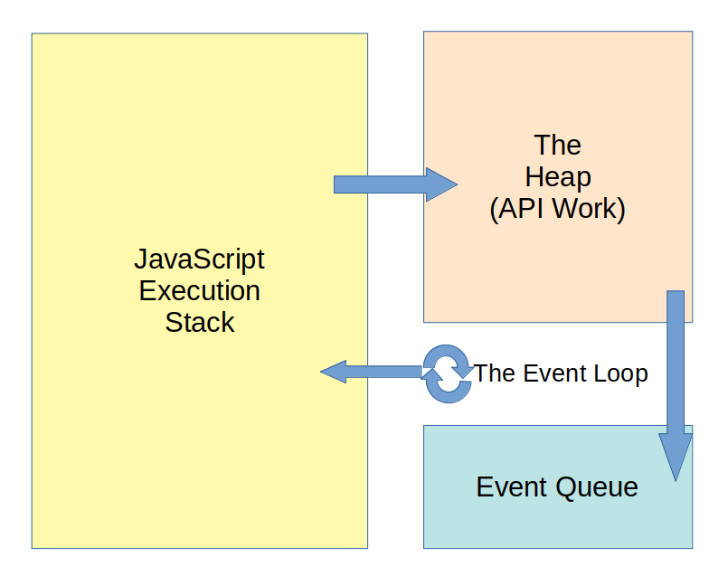The image size is (728, 576).
Task: Click the text reading The Event Loop
Action: pos(561,373)
